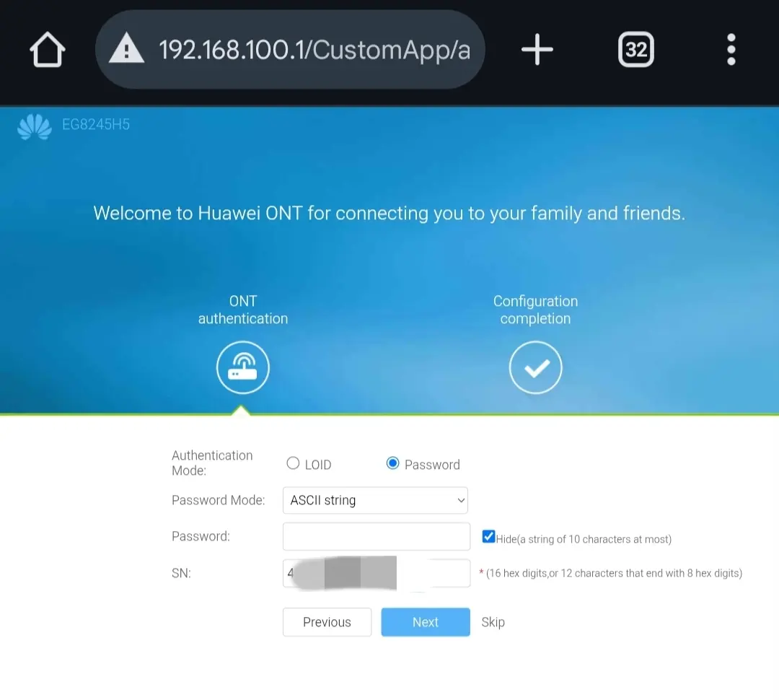
Task: Select the LOID authentication mode
Action: pyautogui.click(x=293, y=463)
